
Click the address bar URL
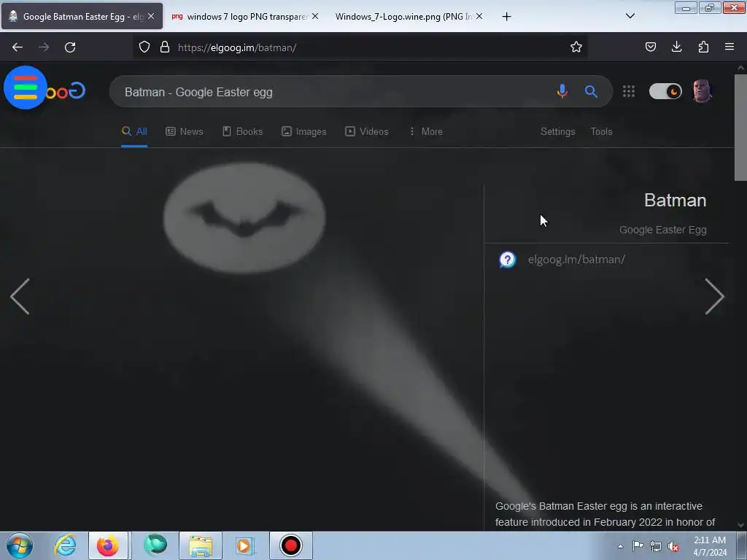click(237, 47)
